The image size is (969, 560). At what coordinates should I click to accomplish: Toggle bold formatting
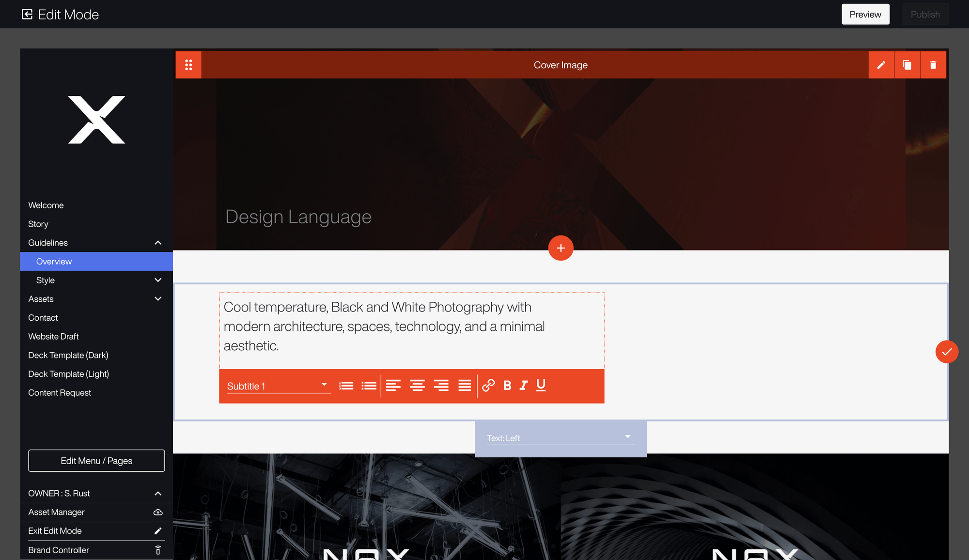pyautogui.click(x=507, y=386)
